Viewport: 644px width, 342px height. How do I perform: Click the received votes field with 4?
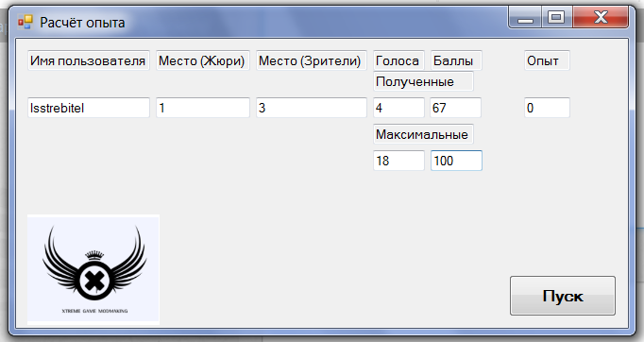(x=398, y=108)
